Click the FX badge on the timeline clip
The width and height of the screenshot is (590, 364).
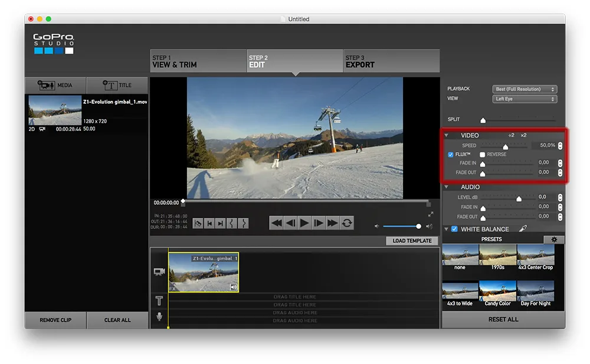[173, 288]
